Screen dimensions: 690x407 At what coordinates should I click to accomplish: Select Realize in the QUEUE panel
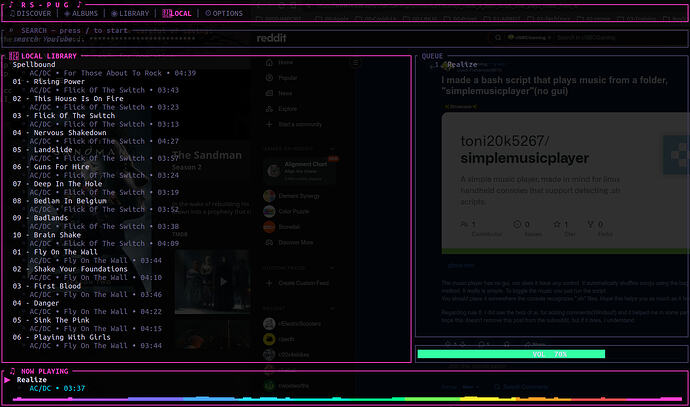[462, 65]
